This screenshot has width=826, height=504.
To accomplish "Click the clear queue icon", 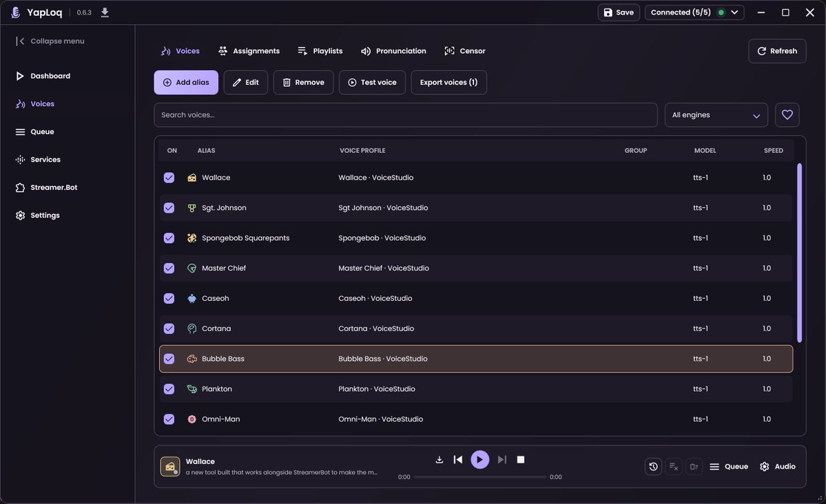I will click(674, 467).
